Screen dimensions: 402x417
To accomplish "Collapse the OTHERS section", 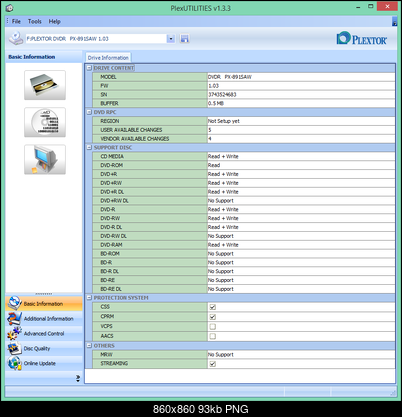I will tap(89, 346).
